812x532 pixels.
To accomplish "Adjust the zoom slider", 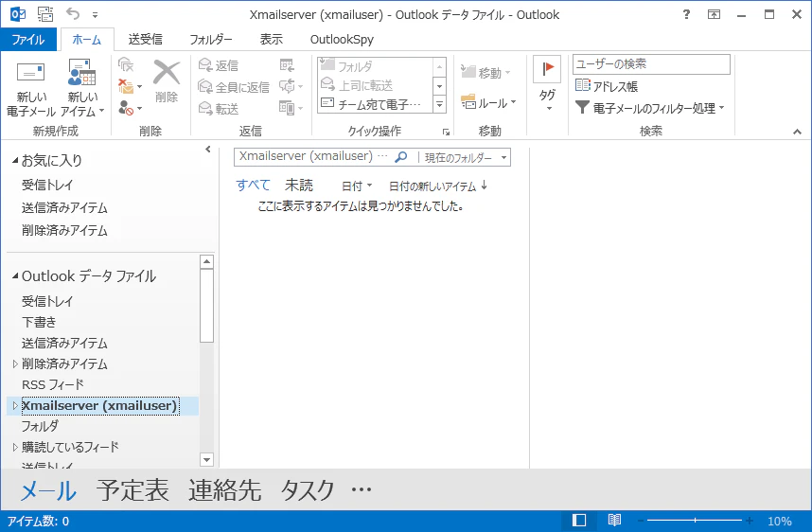I will click(x=695, y=520).
